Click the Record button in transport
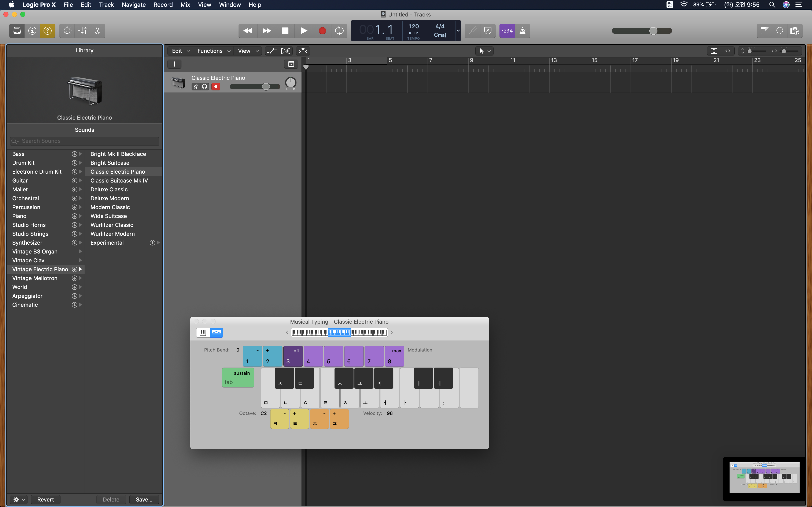Viewport: 812px width, 507px height. pyautogui.click(x=322, y=31)
